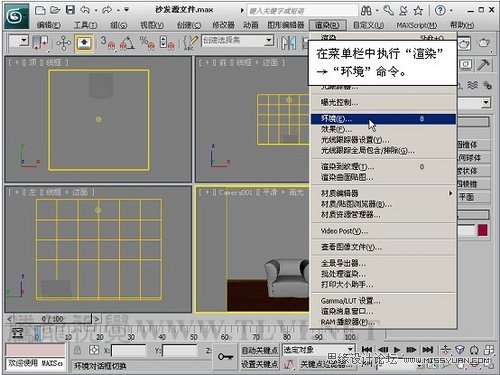Open the undo history dropdown arrow
The image size is (500, 375).
point(95,10)
